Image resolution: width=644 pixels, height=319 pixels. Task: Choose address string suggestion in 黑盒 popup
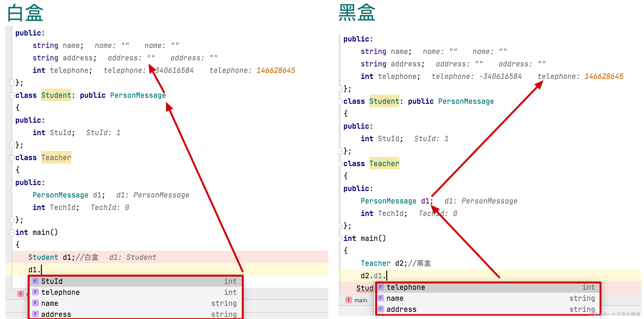(x=488, y=309)
